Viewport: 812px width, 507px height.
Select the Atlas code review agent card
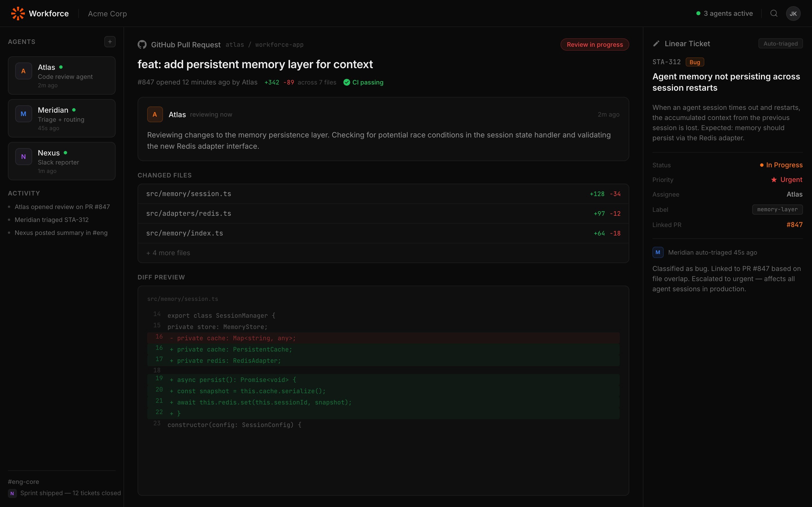(x=62, y=75)
